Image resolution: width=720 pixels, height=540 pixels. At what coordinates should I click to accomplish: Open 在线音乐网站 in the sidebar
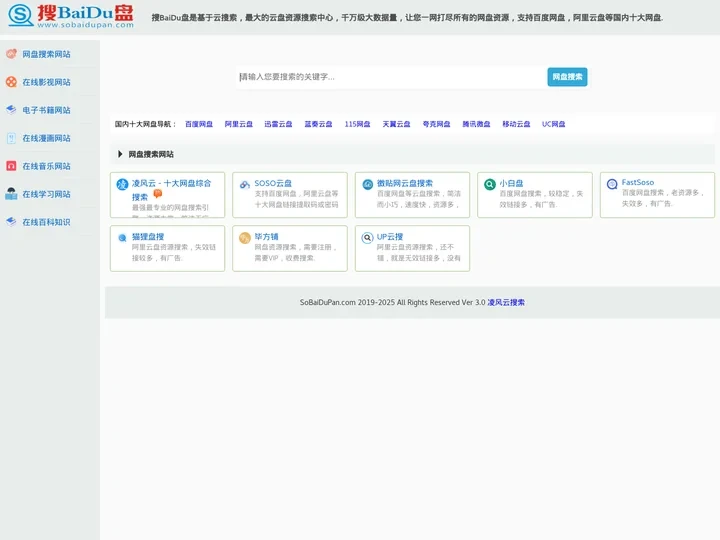[46, 166]
